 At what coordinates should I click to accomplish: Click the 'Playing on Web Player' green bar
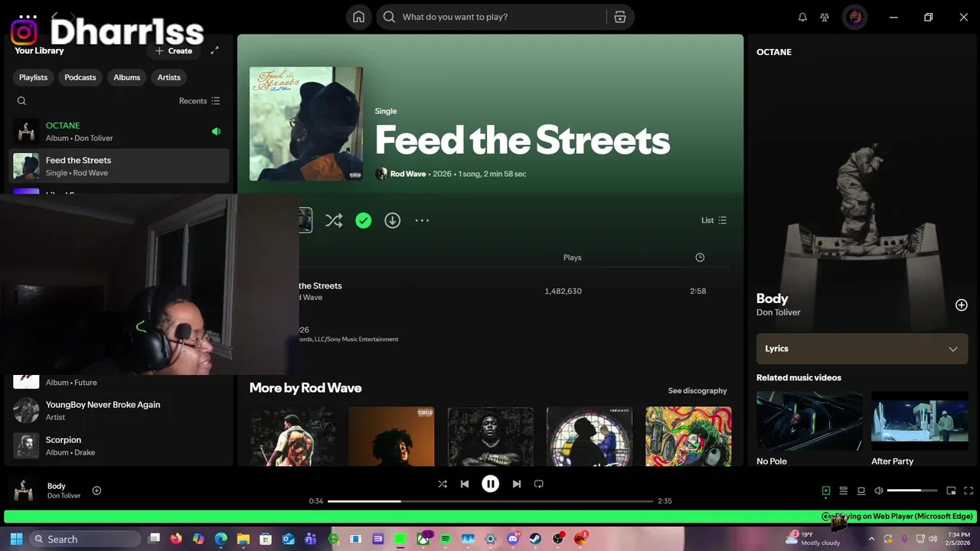[x=490, y=517]
